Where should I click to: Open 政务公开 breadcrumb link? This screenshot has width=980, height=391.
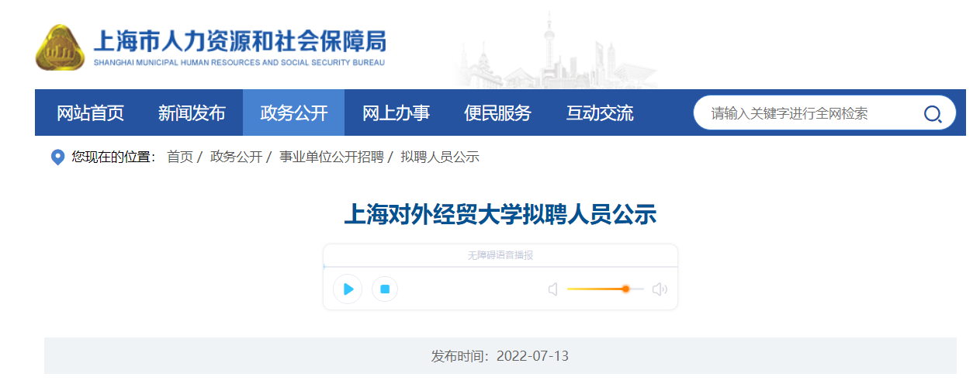(x=237, y=157)
